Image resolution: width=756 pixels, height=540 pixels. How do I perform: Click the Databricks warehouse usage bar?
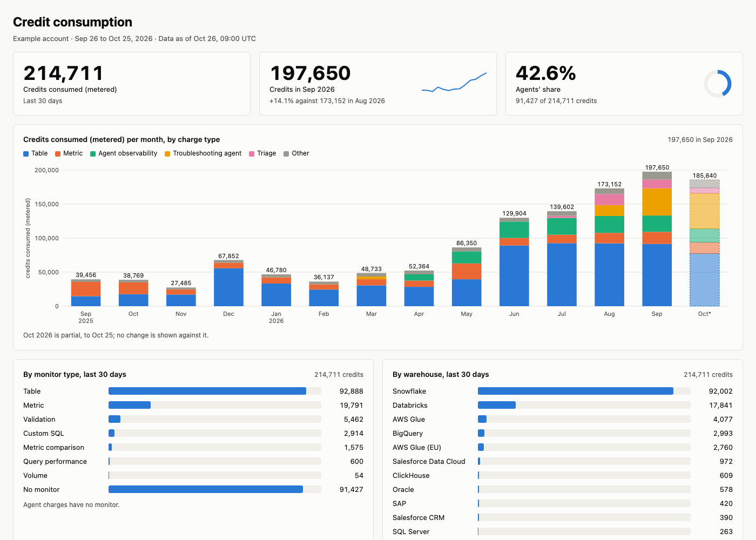(497, 405)
